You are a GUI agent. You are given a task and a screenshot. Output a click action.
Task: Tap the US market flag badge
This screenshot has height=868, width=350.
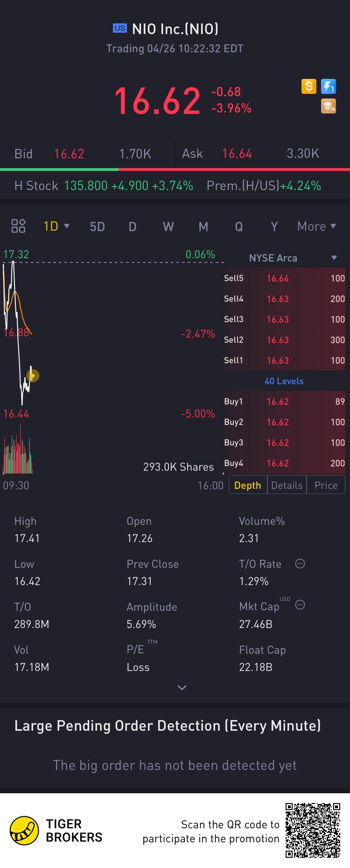pyautogui.click(x=120, y=28)
